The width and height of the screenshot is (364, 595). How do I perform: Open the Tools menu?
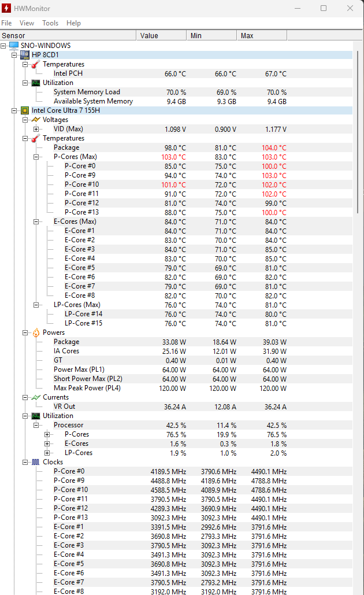(x=50, y=23)
